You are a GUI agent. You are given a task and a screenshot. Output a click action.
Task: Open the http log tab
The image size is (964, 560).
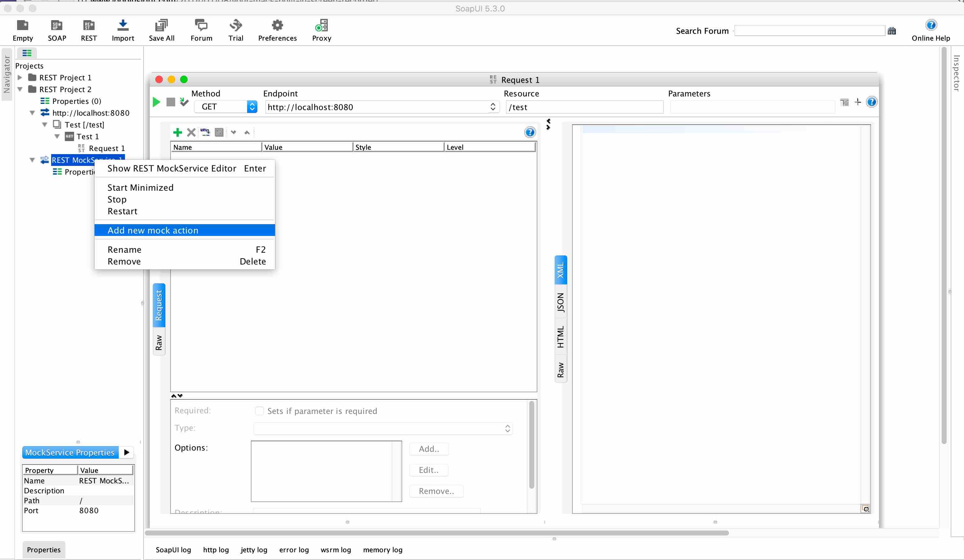[x=216, y=550]
